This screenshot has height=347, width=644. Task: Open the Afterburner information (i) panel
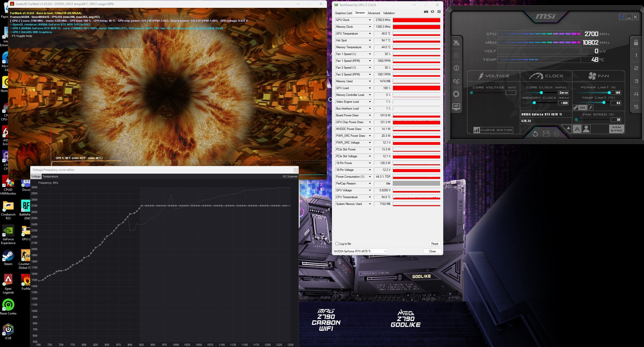click(456, 68)
